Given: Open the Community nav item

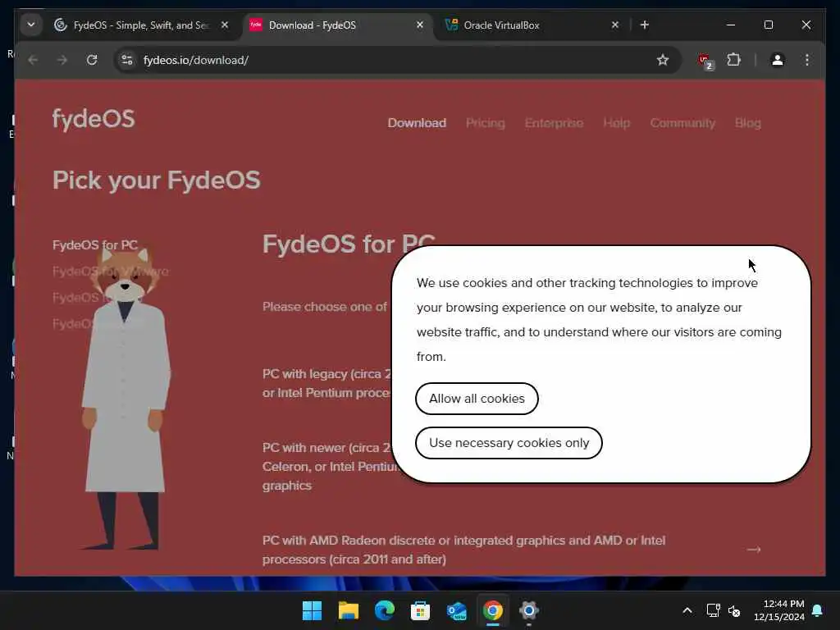Looking at the screenshot, I should [x=682, y=123].
